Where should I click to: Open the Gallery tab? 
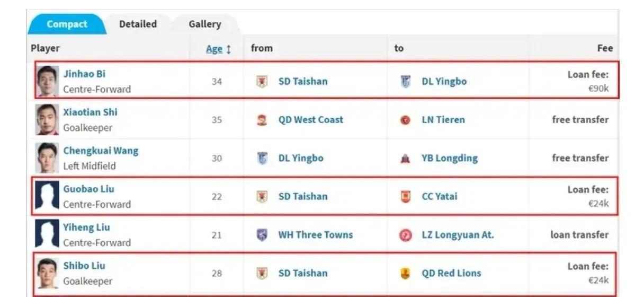205,24
